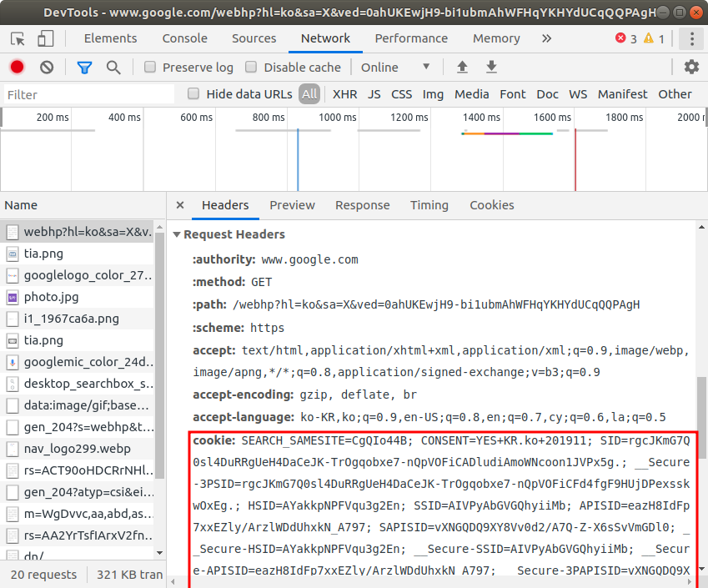The height and width of the screenshot is (588, 708).
Task: Open the Sources panel tab
Action: click(x=254, y=39)
